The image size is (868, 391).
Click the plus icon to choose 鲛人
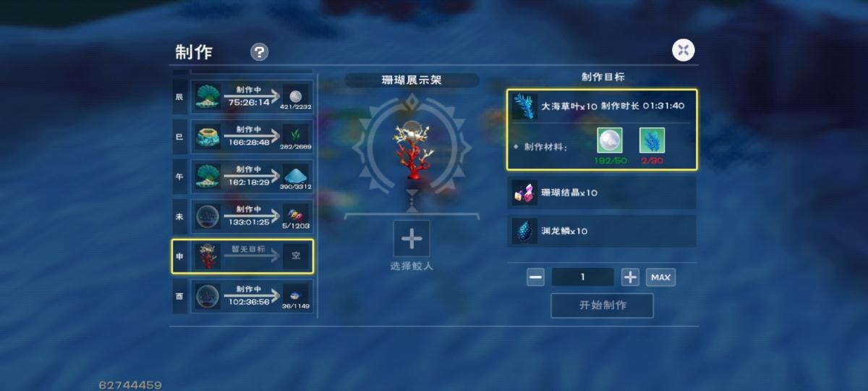412,238
